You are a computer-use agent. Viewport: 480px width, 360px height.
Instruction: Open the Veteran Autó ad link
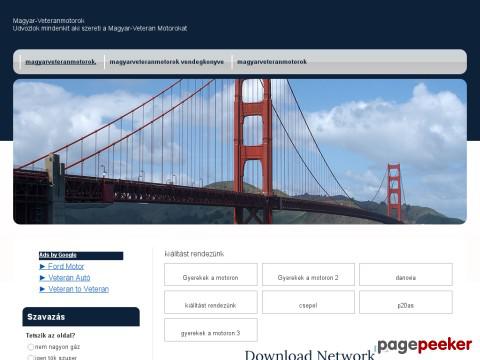(x=69, y=278)
